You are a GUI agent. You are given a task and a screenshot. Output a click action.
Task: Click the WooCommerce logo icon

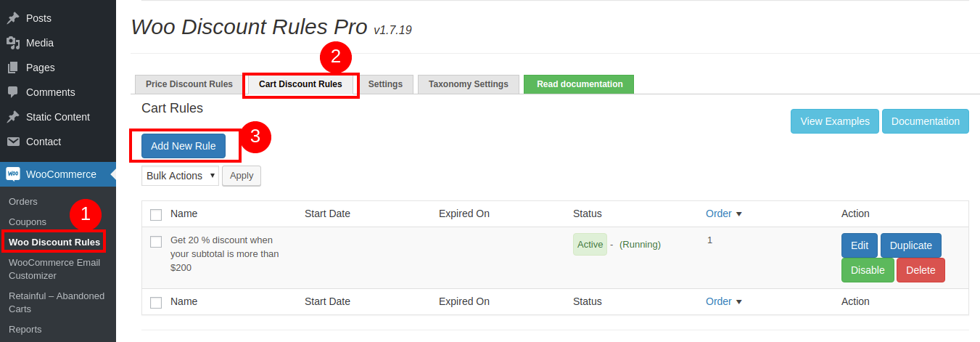pyautogui.click(x=13, y=174)
